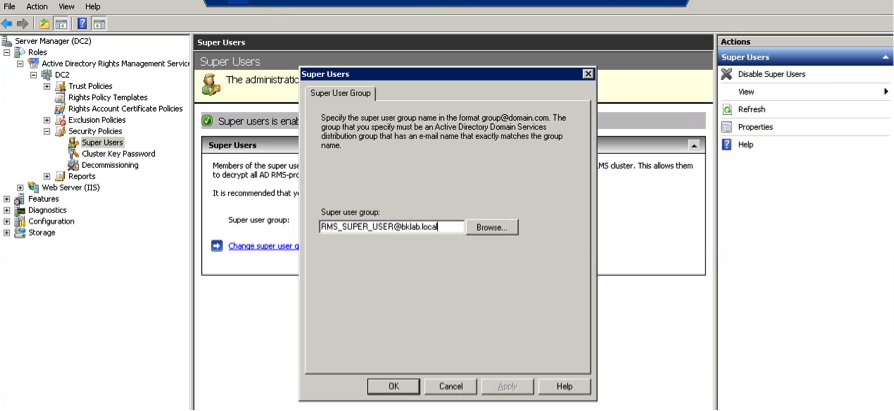Select the Decommissioning tree node
Viewport: 894px width, 411px height.
point(109,165)
